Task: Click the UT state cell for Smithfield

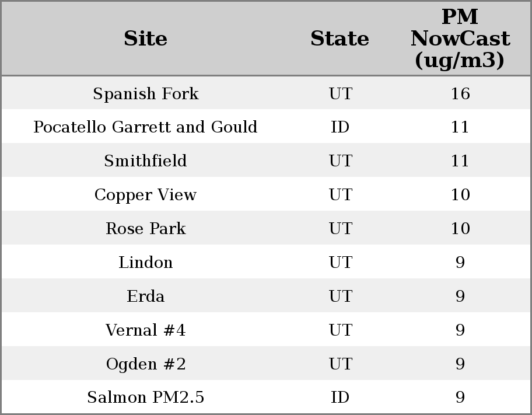Action: coord(339,161)
